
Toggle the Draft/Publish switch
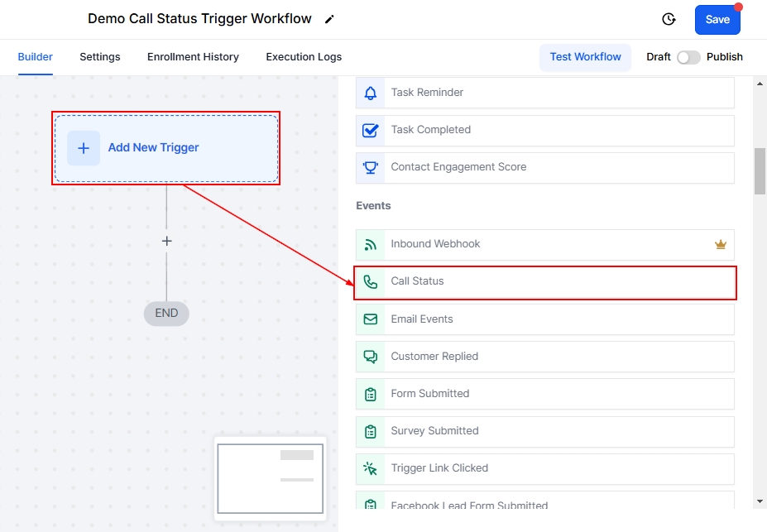click(x=688, y=57)
